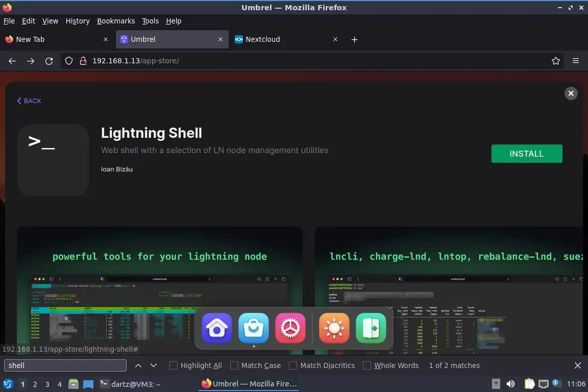This screenshot has height=392, width=588.
Task: Click the Lightning Shell title text
Action: (152, 133)
